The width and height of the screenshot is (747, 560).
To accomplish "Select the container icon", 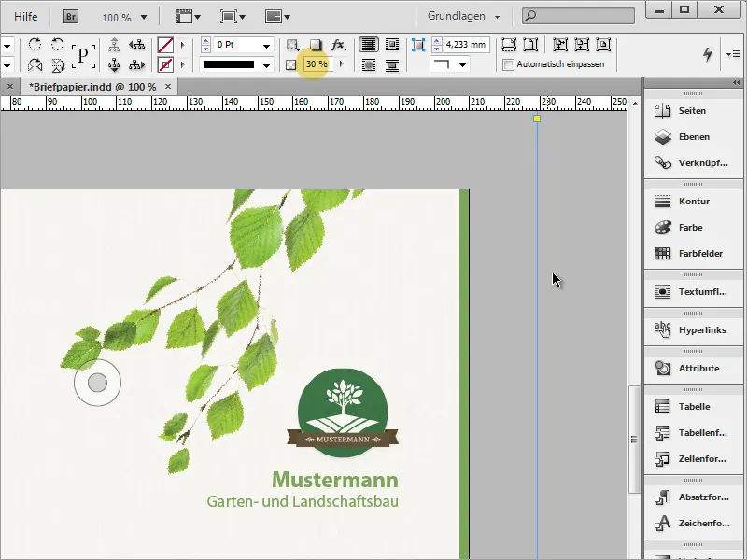I will pyautogui.click(x=114, y=45).
